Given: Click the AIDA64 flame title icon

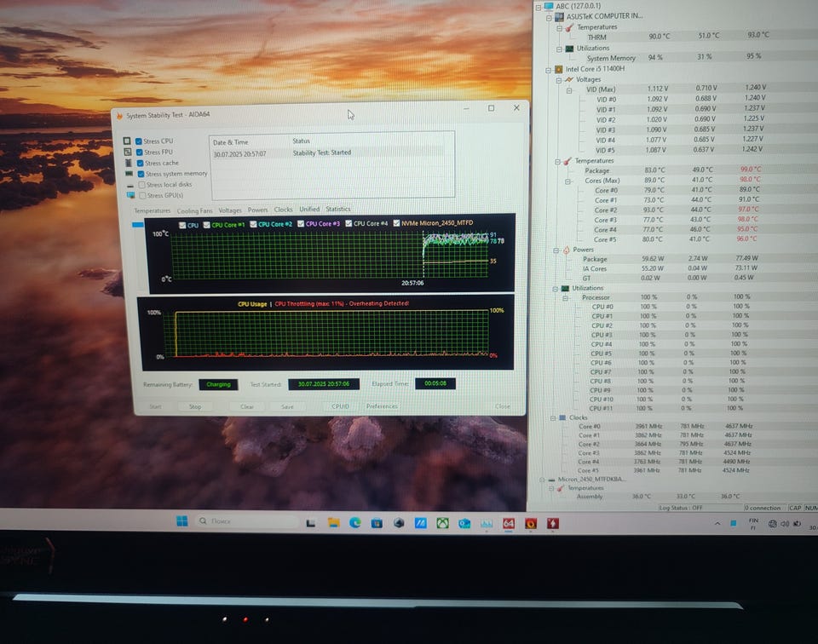Looking at the screenshot, I should point(119,116).
